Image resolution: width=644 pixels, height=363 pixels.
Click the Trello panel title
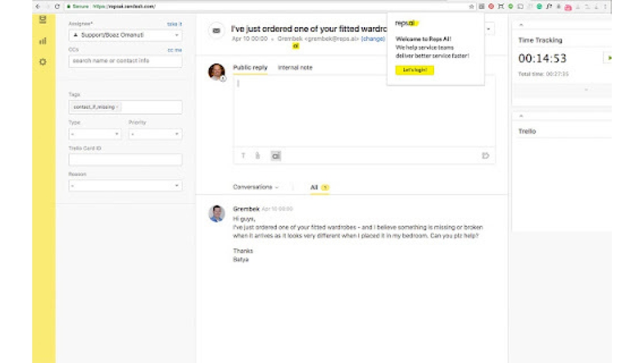(x=527, y=131)
